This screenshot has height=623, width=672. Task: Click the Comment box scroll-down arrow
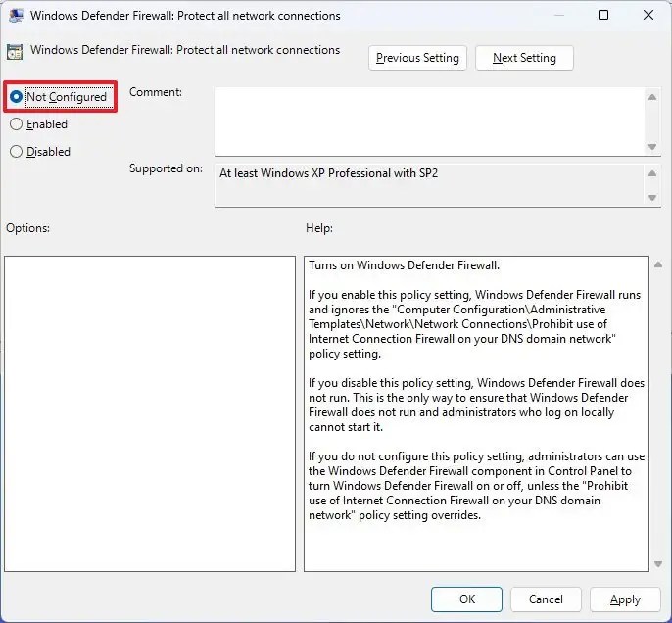pos(652,147)
